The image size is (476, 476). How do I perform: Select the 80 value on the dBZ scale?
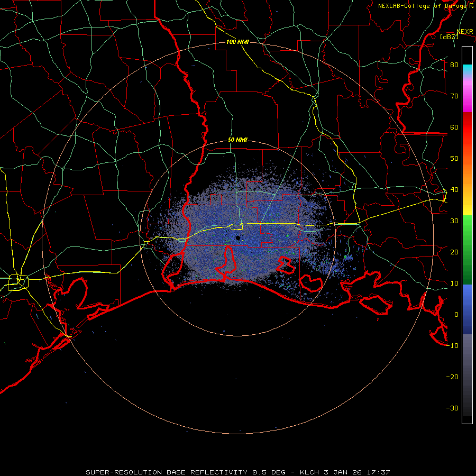coord(454,65)
